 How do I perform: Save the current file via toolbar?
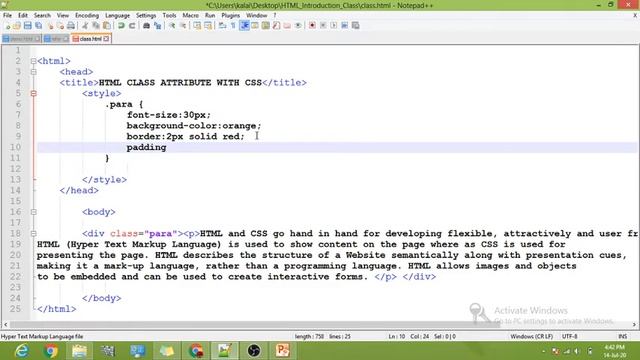[x=27, y=25]
